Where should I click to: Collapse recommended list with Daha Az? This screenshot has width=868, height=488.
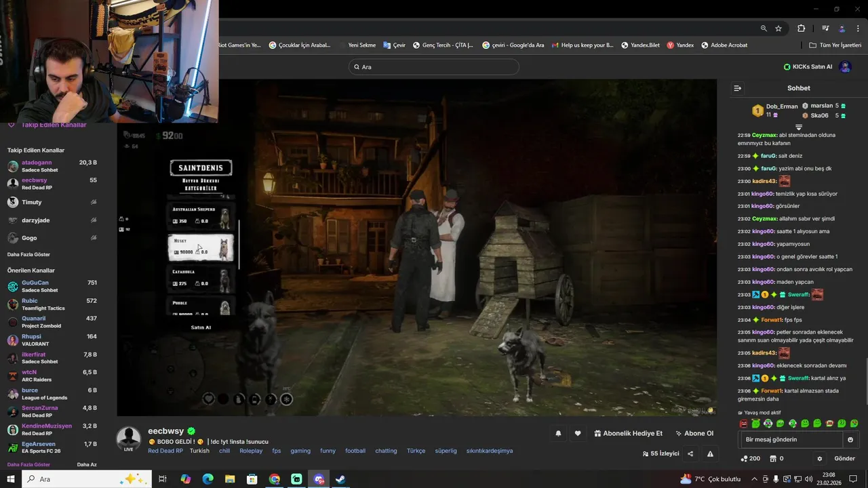87,465
